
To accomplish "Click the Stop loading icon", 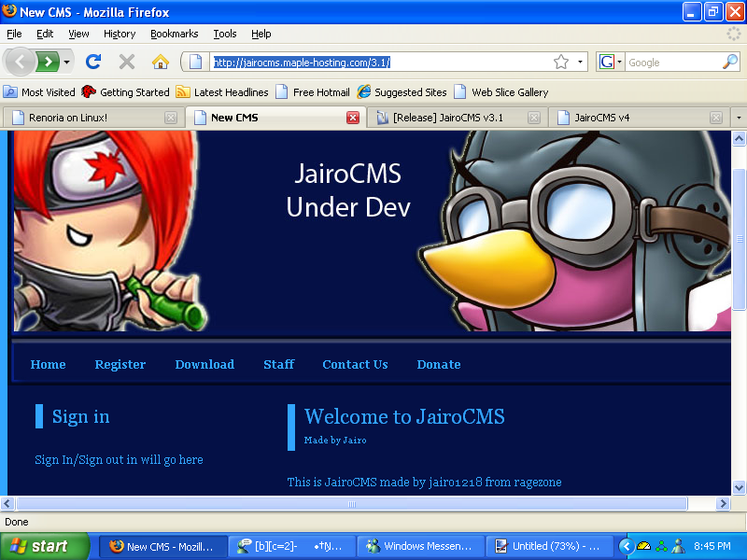I will pos(127,62).
